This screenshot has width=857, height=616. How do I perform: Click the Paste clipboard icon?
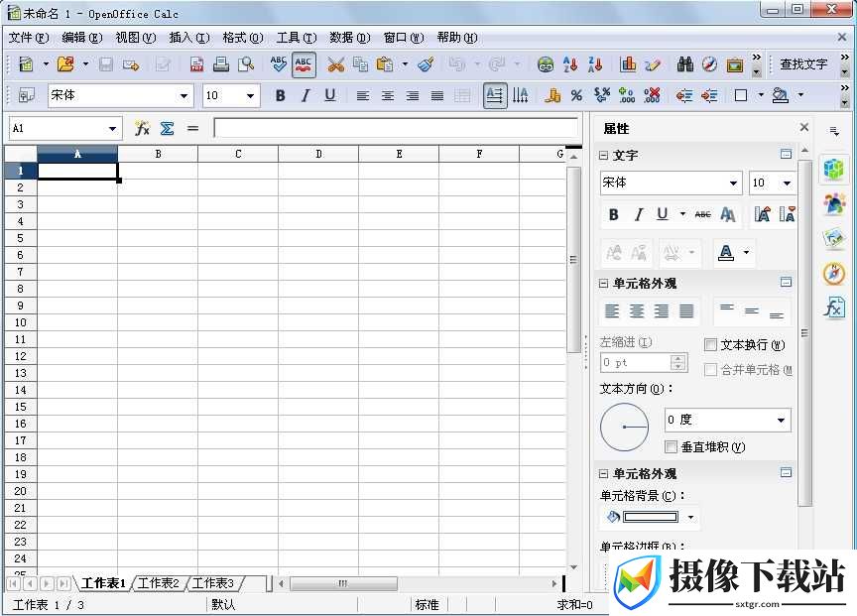pos(385,64)
